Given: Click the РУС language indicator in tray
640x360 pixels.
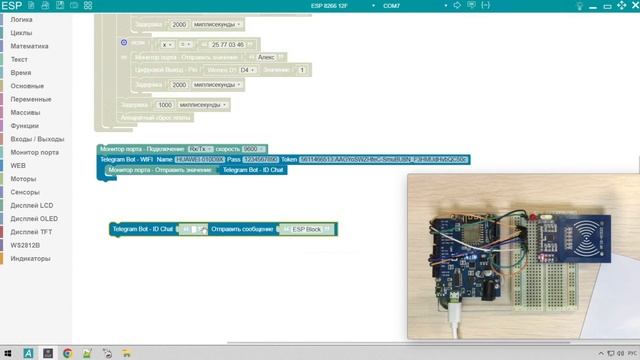Looking at the screenshot, I should [632, 353].
